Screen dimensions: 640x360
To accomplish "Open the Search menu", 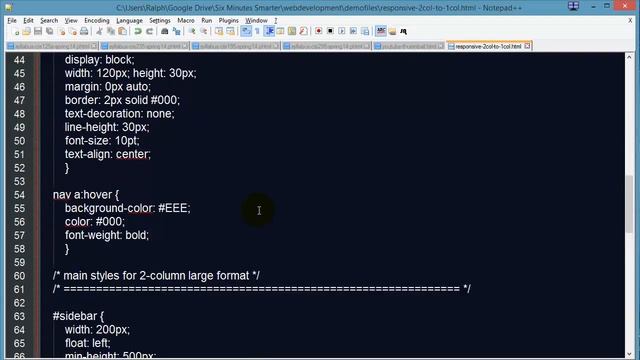I will [x=49, y=20].
